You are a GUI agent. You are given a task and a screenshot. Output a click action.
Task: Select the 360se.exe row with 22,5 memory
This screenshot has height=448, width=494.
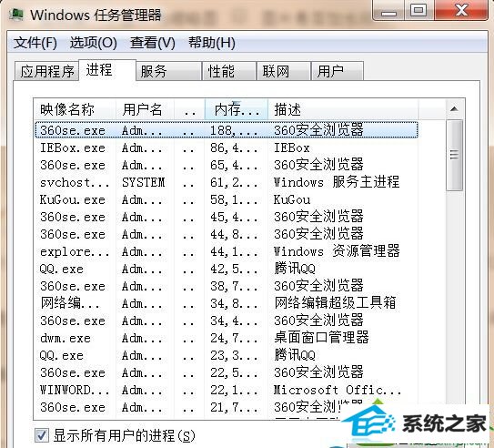pos(227,372)
